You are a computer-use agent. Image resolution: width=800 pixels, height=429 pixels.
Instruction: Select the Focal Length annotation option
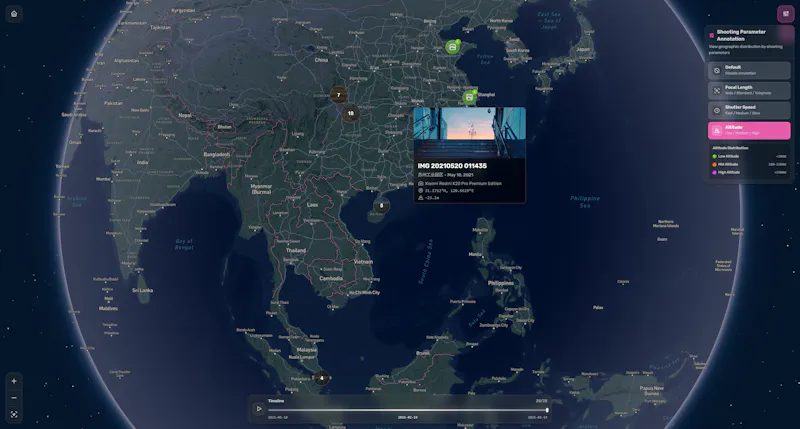(x=749, y=90)
